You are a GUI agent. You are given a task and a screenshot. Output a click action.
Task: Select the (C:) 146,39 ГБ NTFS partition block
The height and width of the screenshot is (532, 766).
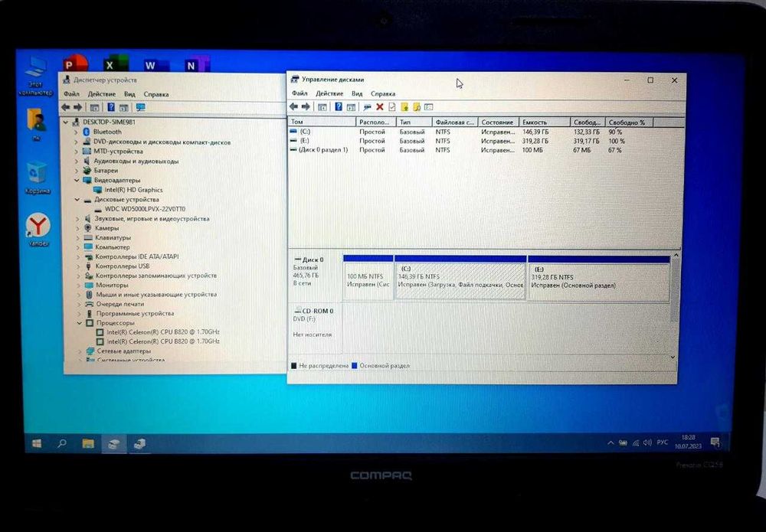pyautogui.click(x=460, y=277)
